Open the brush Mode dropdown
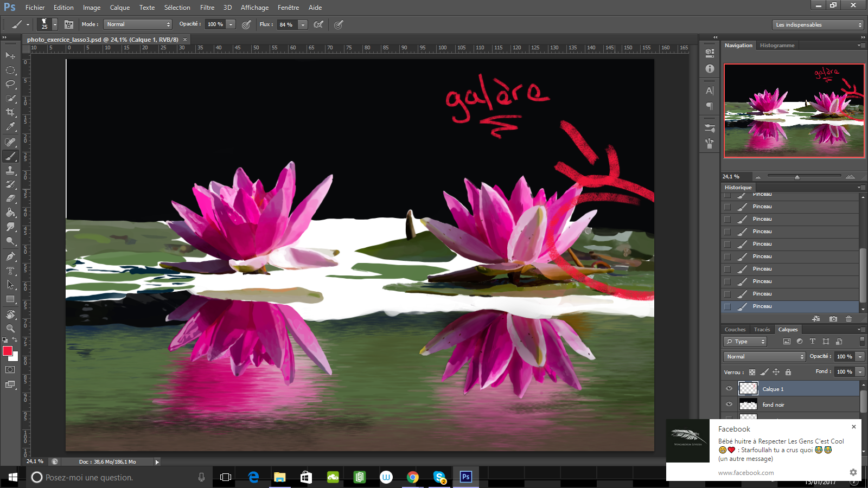This screenshot has height=488, width=868. click(138, 24)
